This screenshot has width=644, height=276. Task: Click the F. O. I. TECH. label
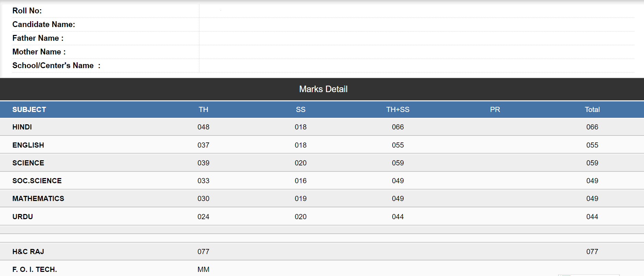(35, 269)
